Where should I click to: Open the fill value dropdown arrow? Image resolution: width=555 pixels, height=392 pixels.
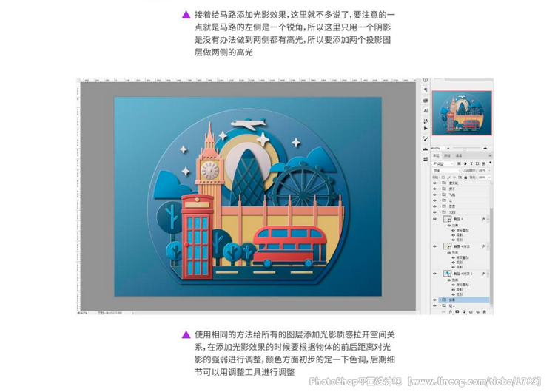pos(490,178)
